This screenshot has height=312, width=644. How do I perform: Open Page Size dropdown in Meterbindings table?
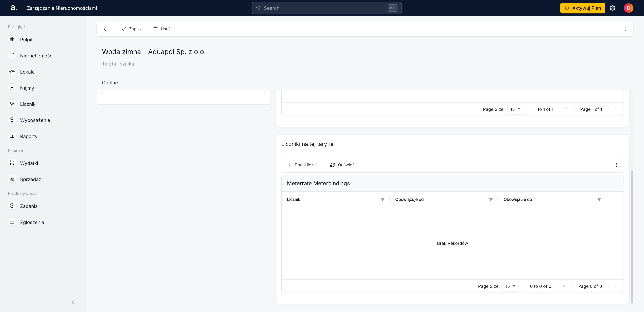click(511, 286)
